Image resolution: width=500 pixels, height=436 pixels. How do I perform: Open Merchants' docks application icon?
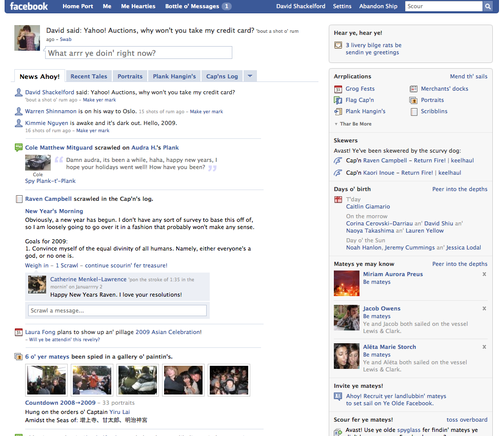click(x=413, y=89)
